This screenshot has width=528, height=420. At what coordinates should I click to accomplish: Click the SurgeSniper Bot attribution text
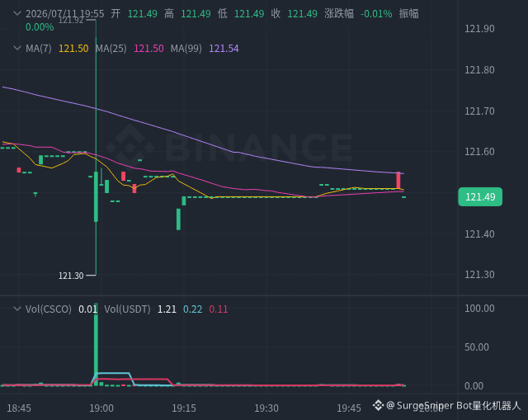tap(454, 405)
